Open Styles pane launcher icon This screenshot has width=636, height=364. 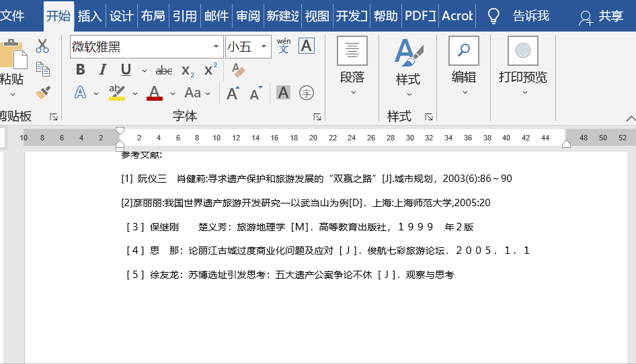[429, 117]
